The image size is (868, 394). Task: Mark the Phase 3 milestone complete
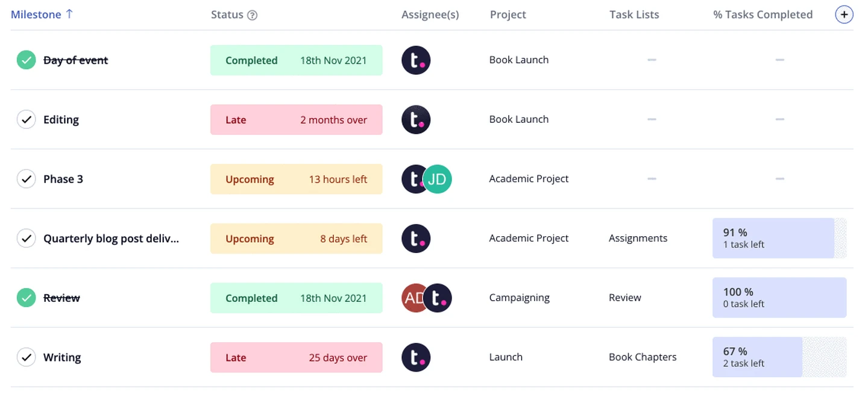click(x=26, y=179)
